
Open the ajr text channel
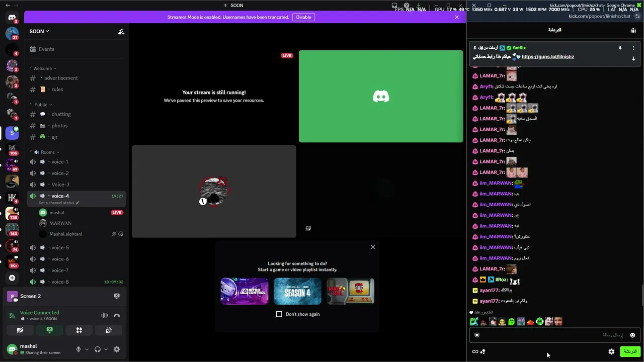[76, 137]
